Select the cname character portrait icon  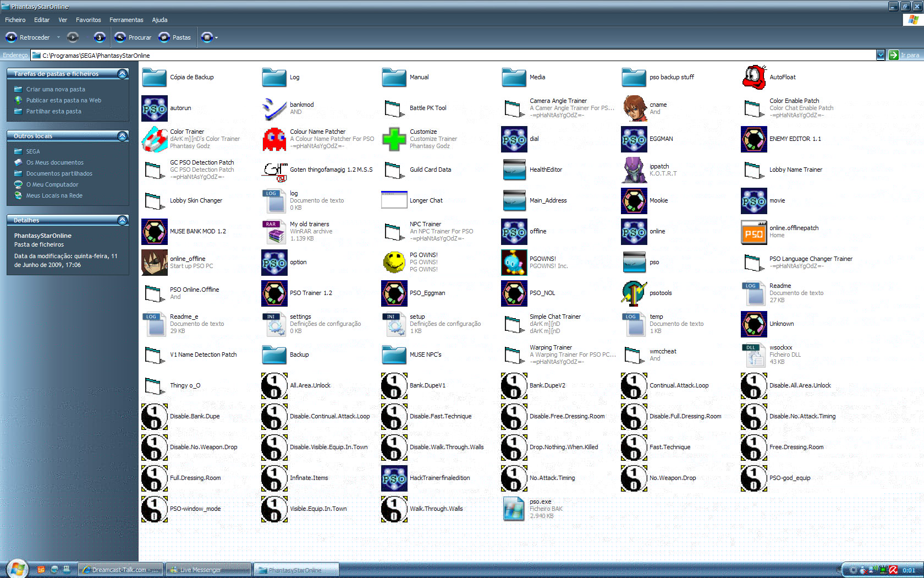coord(634,108)
